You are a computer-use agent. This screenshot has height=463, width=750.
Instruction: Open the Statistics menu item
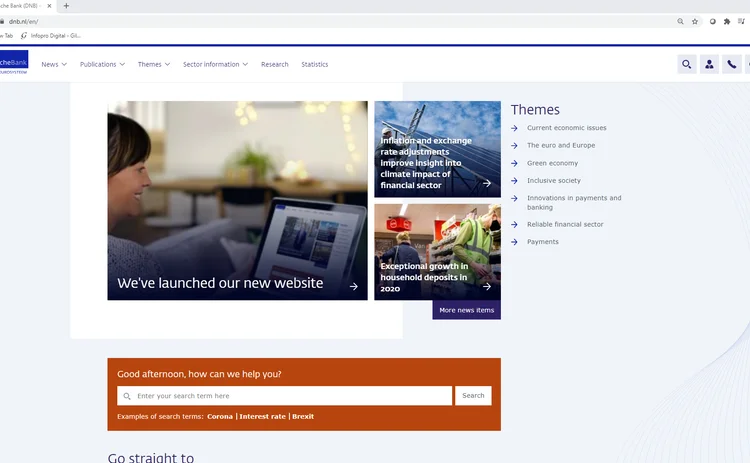point(315,64)
